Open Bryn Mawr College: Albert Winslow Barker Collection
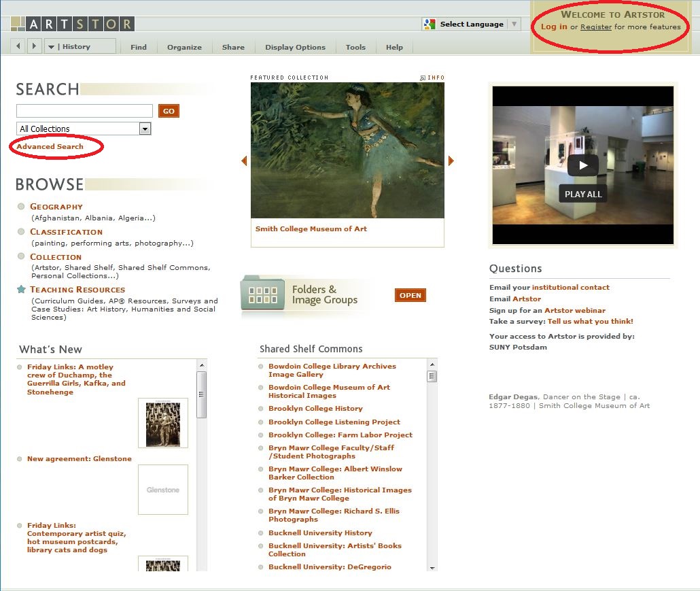This screenshot has height=591, width=700. pos(335,473)
